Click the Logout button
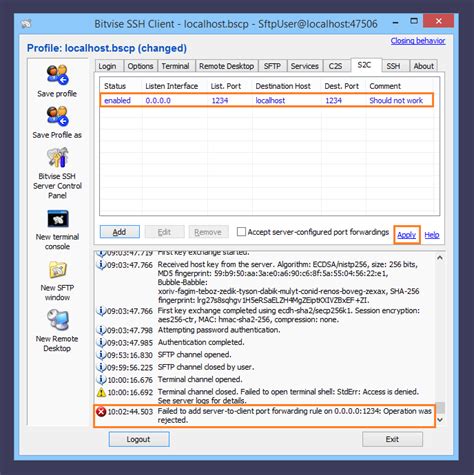The image size is (474, 475). point(139,439)
